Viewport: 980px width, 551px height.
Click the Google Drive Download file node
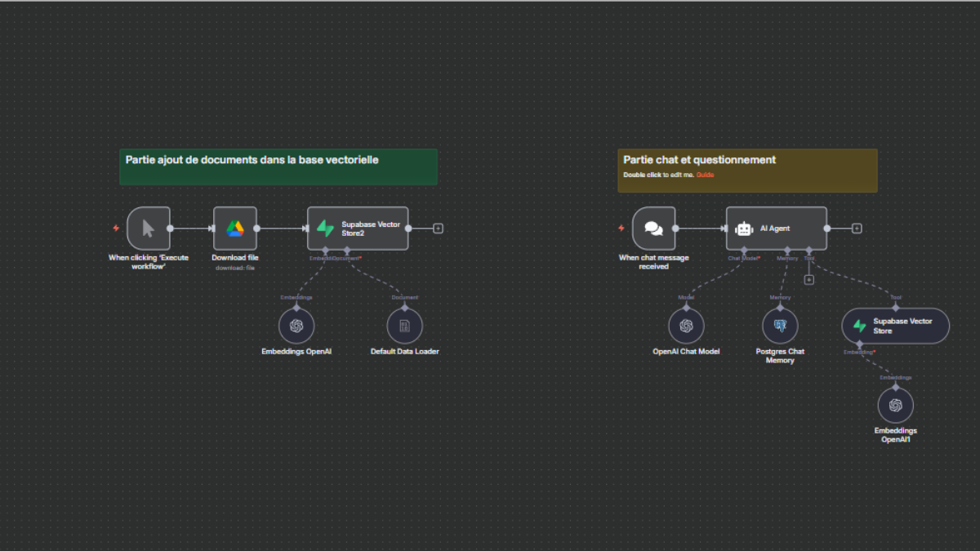click(235, 229)
